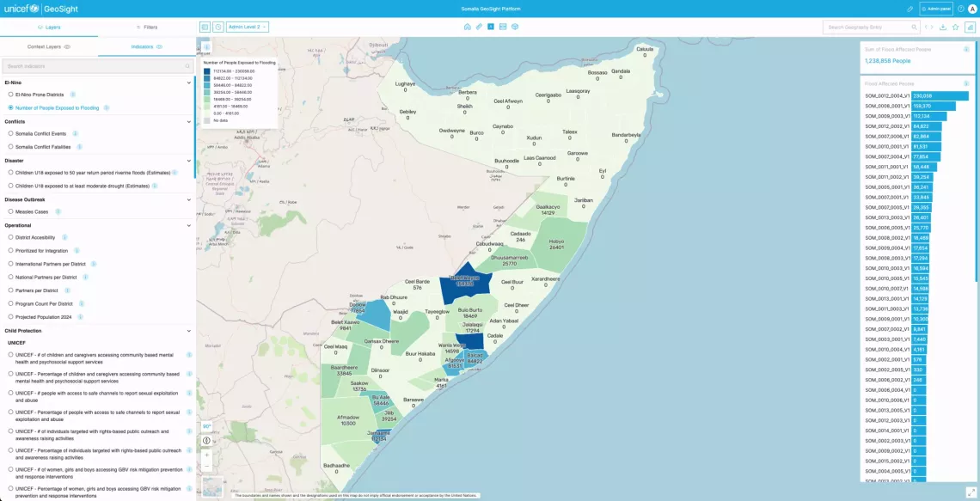
Task: Click the fullscreen expand icon
Action: [971, 492]
